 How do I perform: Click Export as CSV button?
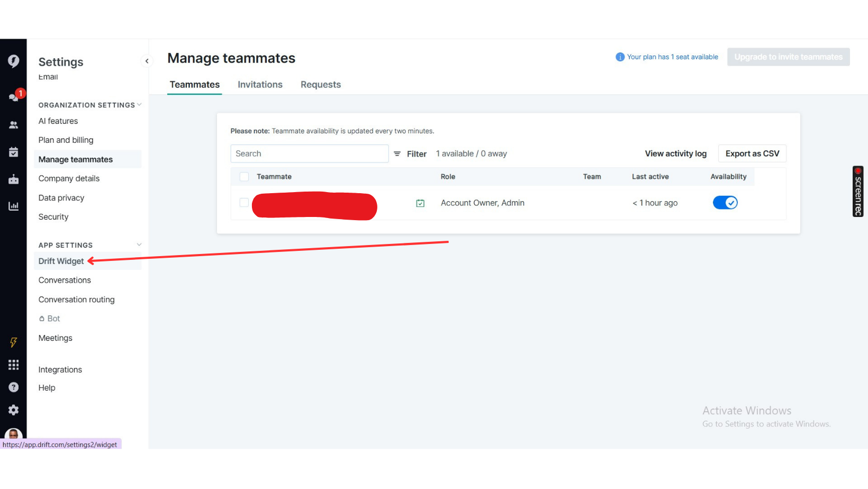(752, 153)
